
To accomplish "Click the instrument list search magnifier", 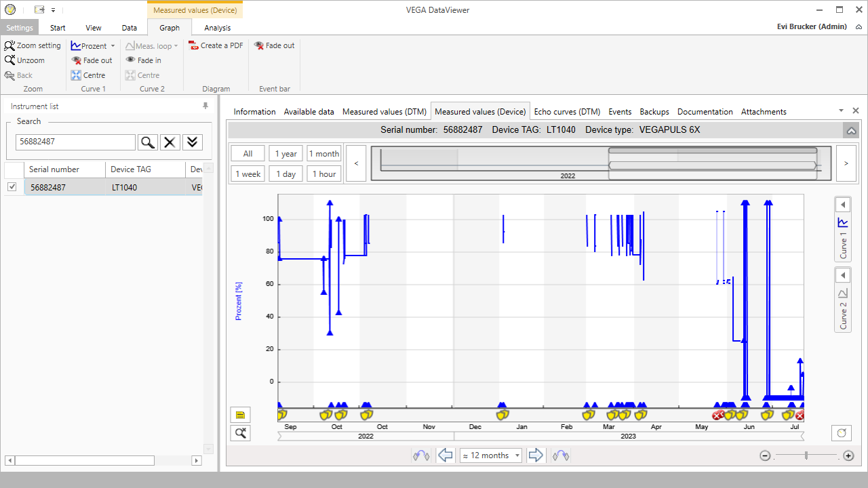I will (148, 142).
